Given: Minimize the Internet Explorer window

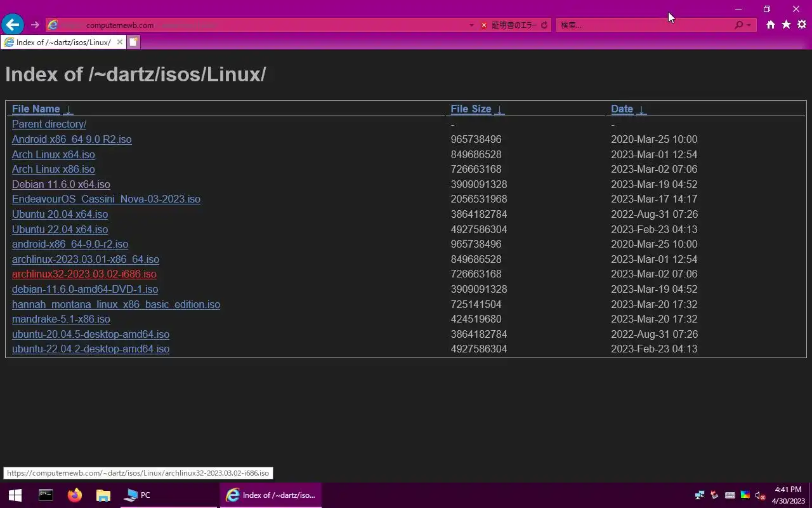Looking at the screenshot, I should click(738, 9).
